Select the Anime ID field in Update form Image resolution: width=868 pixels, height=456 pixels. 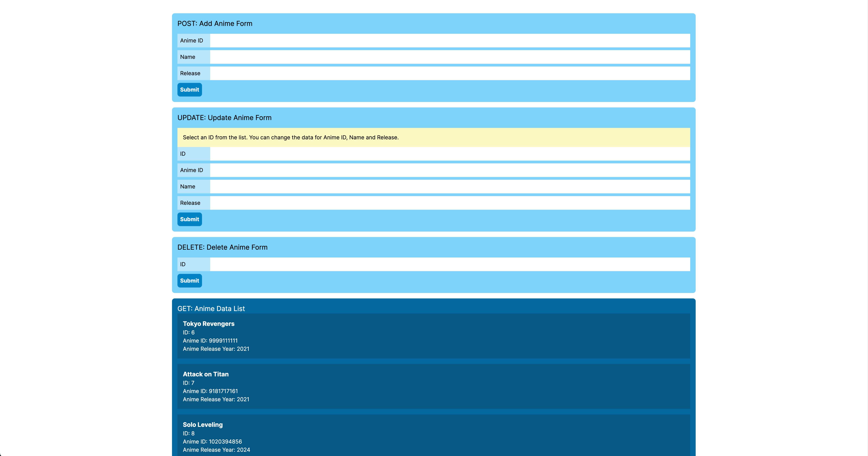coord(450,170)
